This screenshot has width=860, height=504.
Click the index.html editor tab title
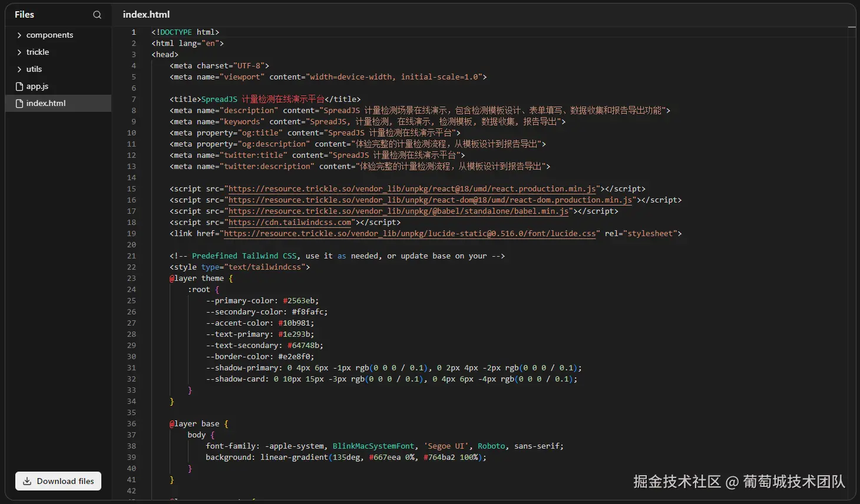(146, 15)
